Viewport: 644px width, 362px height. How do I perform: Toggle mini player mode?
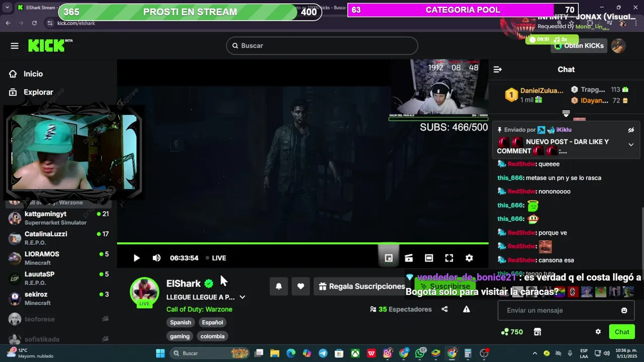[388, 258]
